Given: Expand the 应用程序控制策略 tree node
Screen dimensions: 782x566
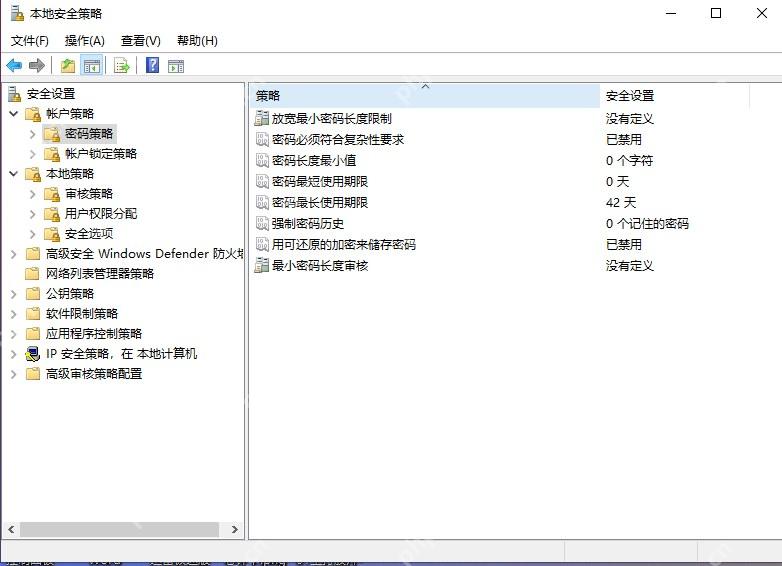Looking at the screenshot, I should (13, 334).
